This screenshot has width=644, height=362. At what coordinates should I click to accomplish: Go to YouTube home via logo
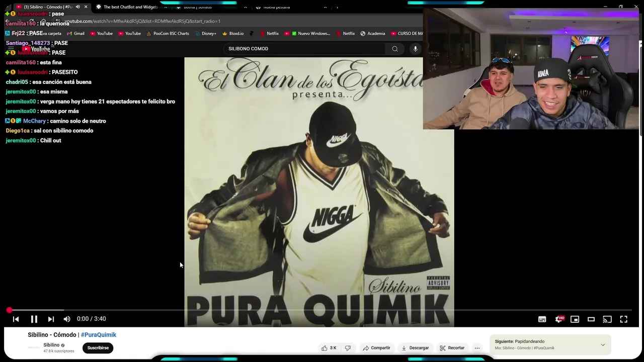click(35, 49)
